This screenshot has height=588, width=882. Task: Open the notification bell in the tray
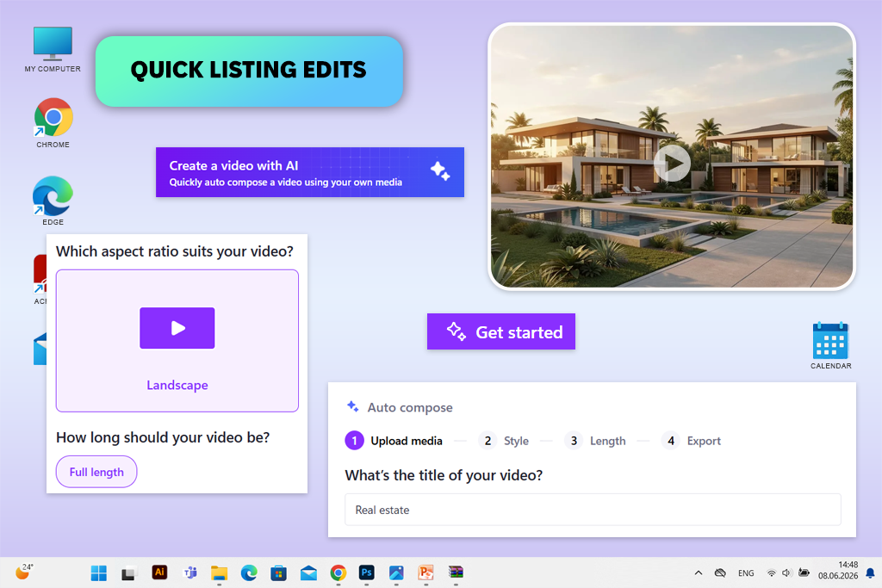click(x=870, y=573)
